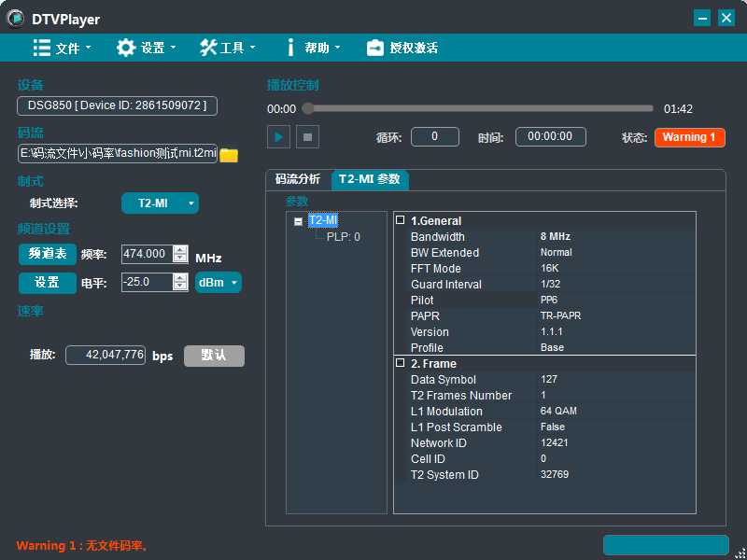This screenshot has width=747, height=560.
Task: Open the 文件 menu
Action: tap(62, 48)
